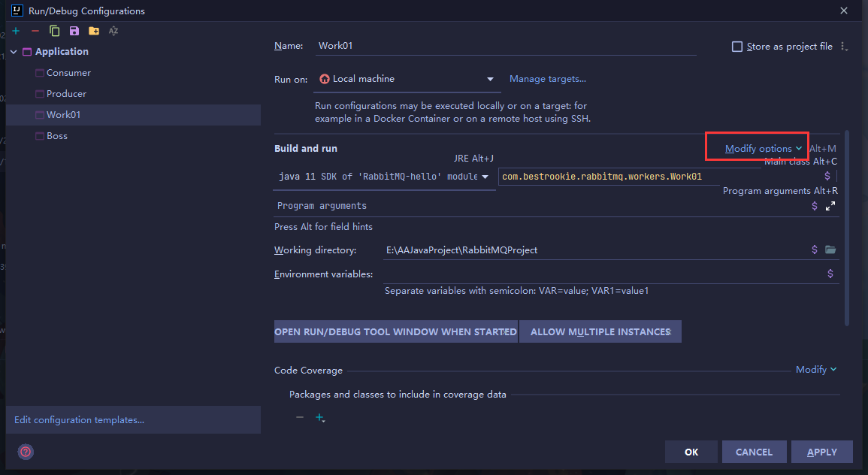This screenshot has width=868, height=475.
Task: Click the OK button
Action: tap(691, 452)
